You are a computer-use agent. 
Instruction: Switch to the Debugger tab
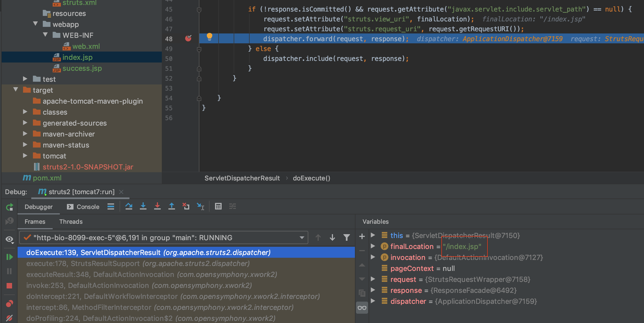[39, 207]
